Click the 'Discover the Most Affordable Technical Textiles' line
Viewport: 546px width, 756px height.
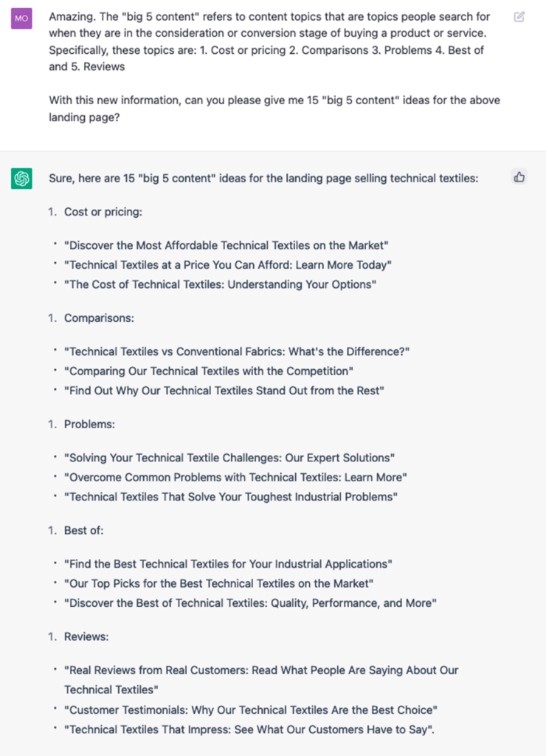click(226, 244)
